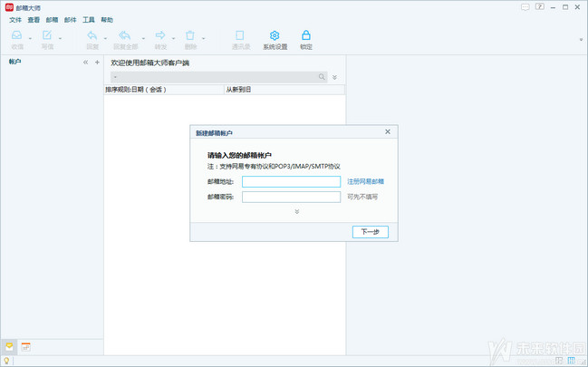The width and height of the screenshot is (588, 367).
Task: Click the 写信 (compose) toolbar icon
Action: (47, 37)
